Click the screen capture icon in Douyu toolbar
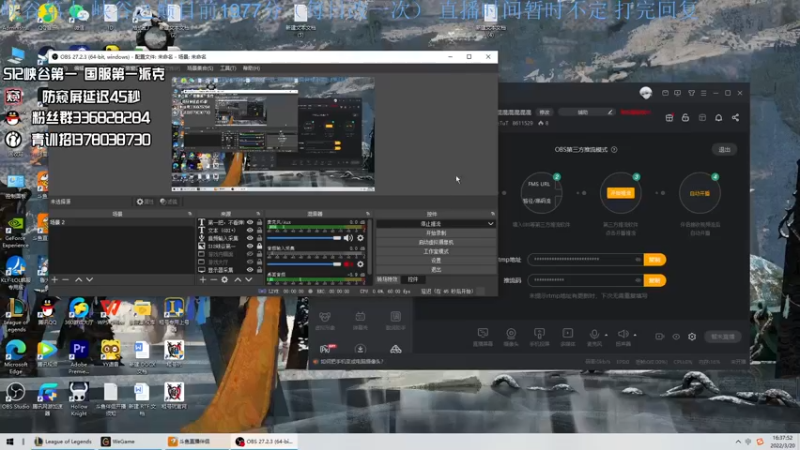Viewport: 800px width, 450px height. tap(483, 334)
